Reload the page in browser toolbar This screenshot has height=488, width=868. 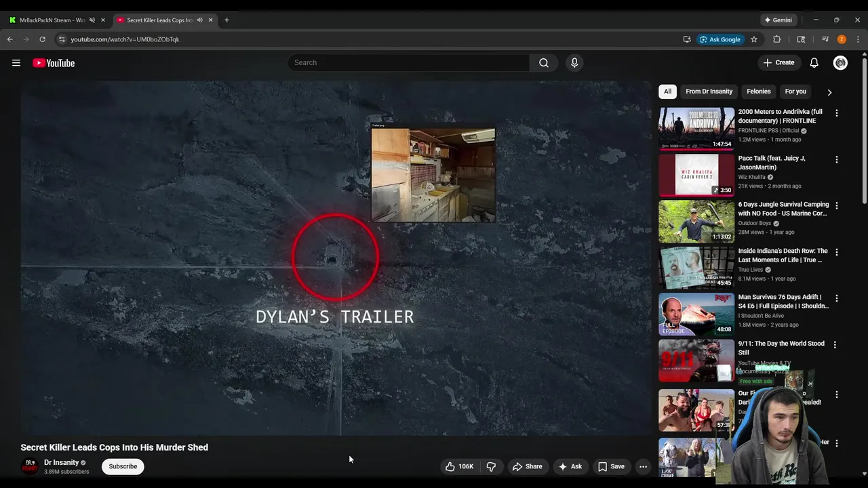pyautogui.click(x=42, y=39)
